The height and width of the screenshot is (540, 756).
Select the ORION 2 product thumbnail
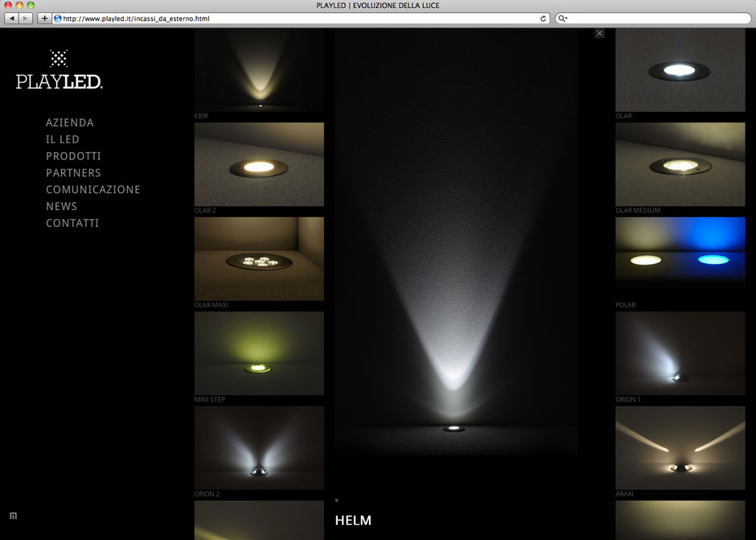coord(259,447)
